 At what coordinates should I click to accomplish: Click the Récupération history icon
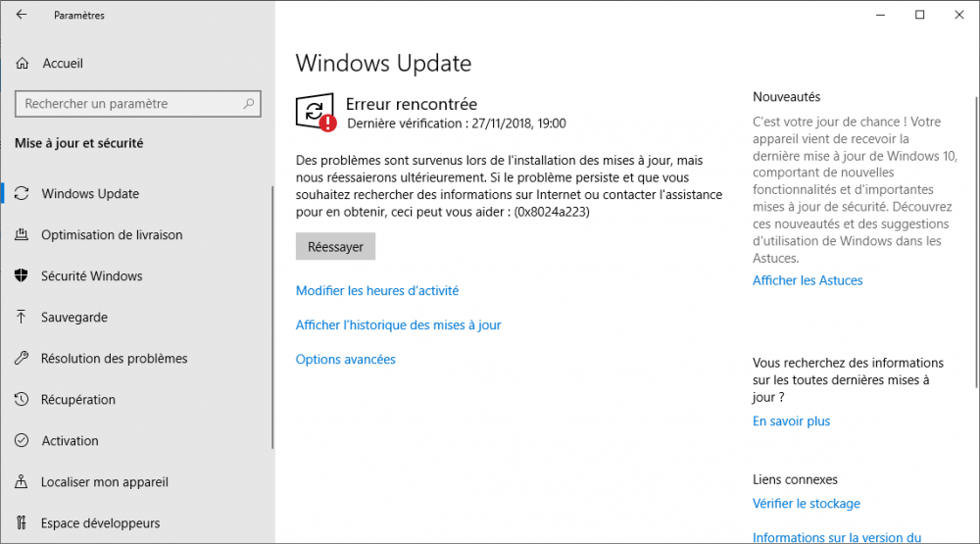tap(22, 400)
